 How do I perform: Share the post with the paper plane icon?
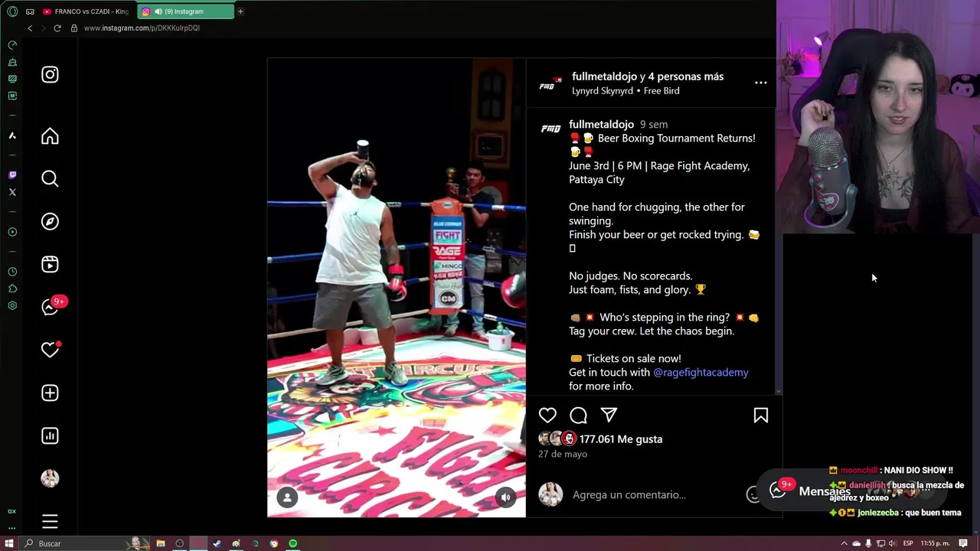pos(609,415)
